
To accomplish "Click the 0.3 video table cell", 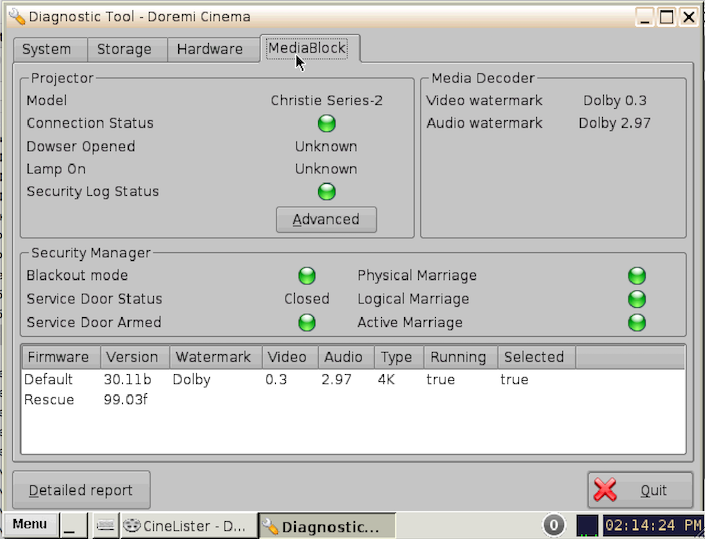I will (276, 379).
